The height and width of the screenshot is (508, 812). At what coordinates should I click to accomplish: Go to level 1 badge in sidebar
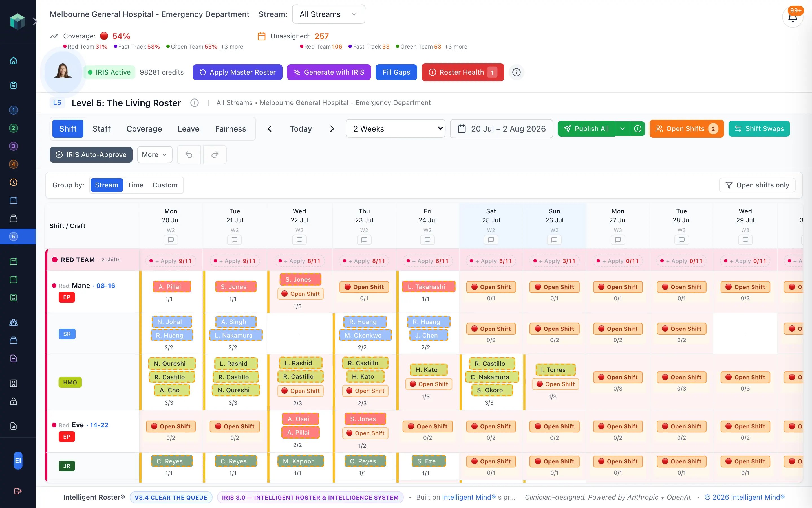click(x=14, y=110)
